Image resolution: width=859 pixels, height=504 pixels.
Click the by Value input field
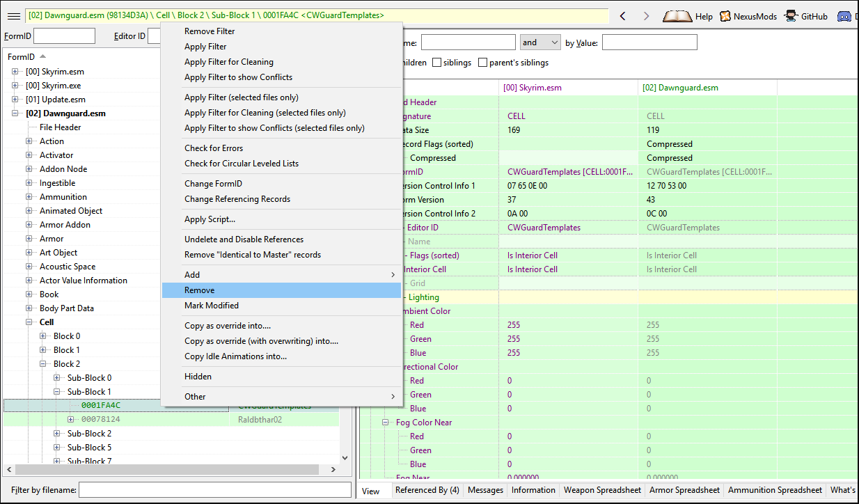[649, 42]
